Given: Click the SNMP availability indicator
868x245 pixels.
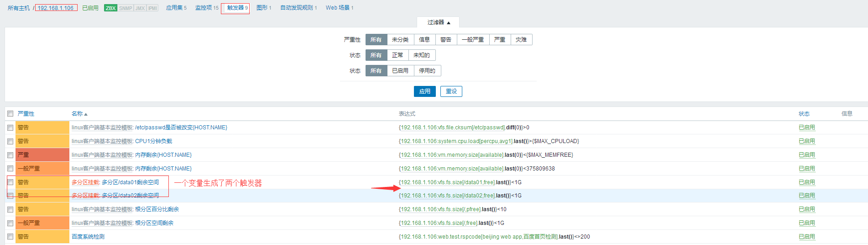Looking at the screenshot, I should [x=125, y=8].
